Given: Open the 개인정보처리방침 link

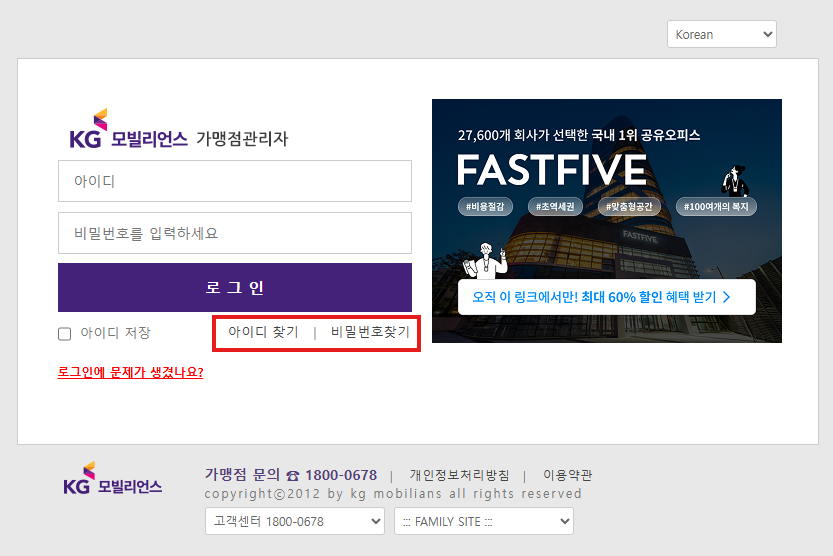Looking at the screenshot, I should (459, 475).
